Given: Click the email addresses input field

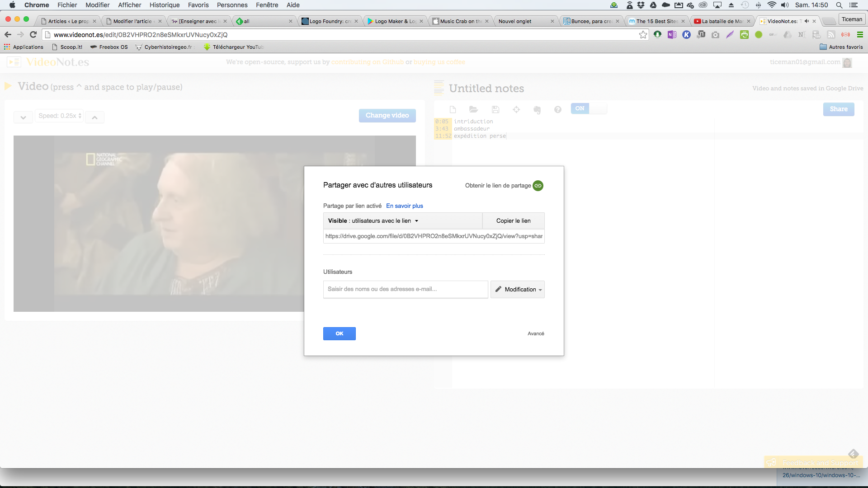Looking at the screenshot, I should point(405,290).
